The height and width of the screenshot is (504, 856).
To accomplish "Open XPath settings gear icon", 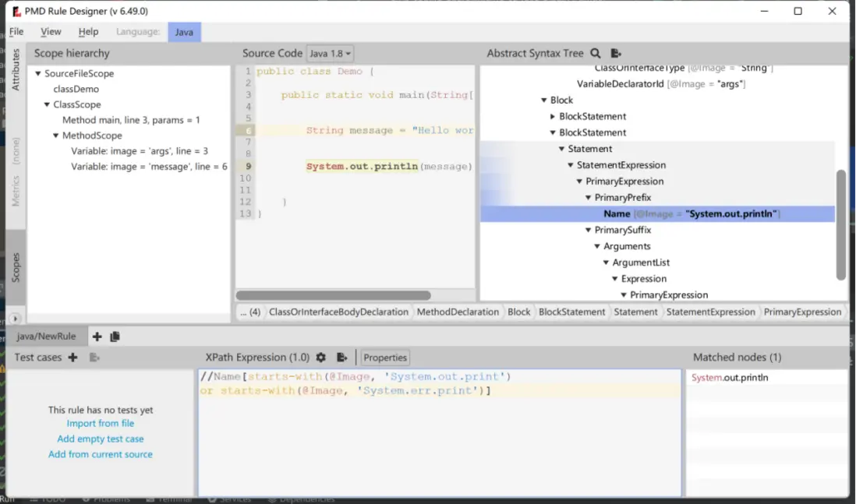I will tap(320, 358).
